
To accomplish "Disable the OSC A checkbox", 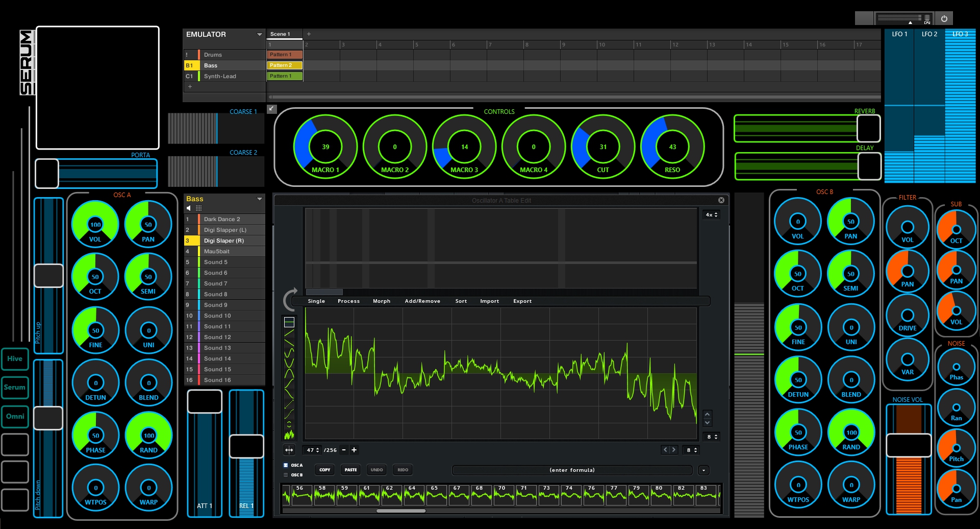I will pos(286,465).
